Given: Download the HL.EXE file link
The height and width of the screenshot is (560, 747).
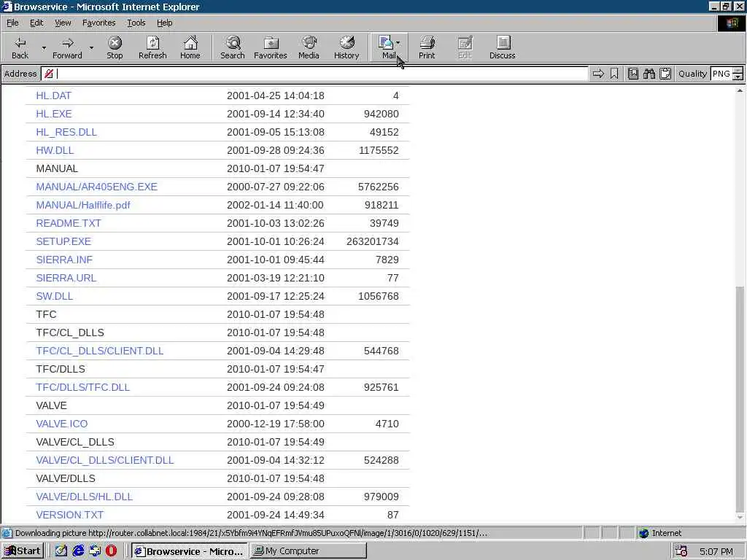Looking at the screenshot, I should click(54, 114).
